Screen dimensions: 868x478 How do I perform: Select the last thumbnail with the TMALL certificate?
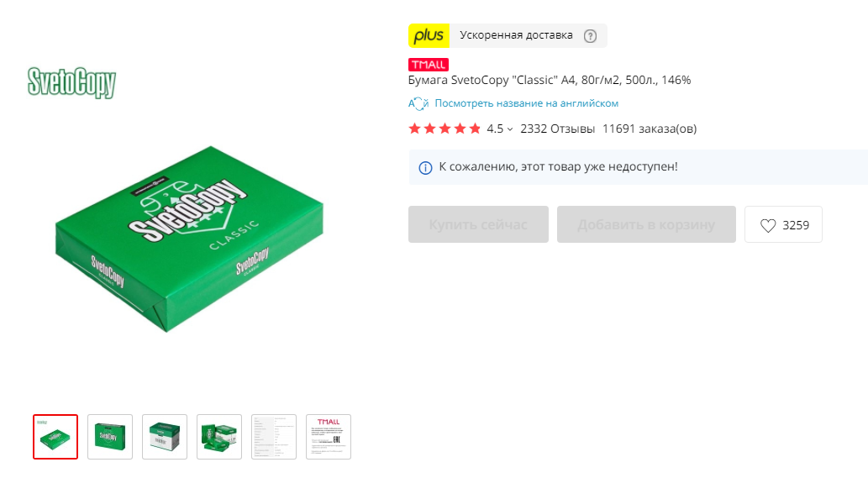click(x=329, y=437)
